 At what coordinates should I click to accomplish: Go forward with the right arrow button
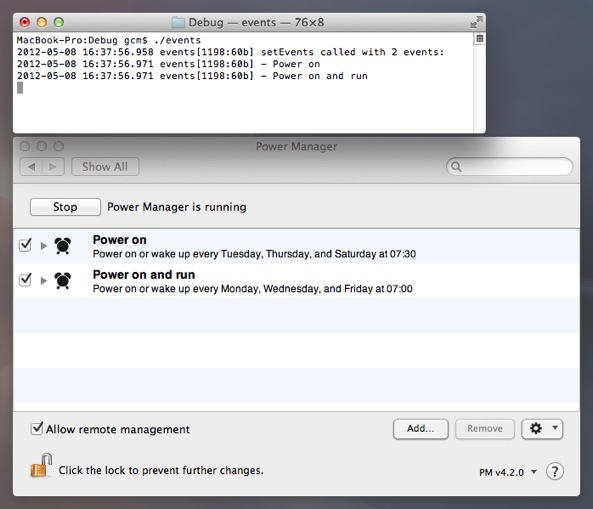coord(53,167)
